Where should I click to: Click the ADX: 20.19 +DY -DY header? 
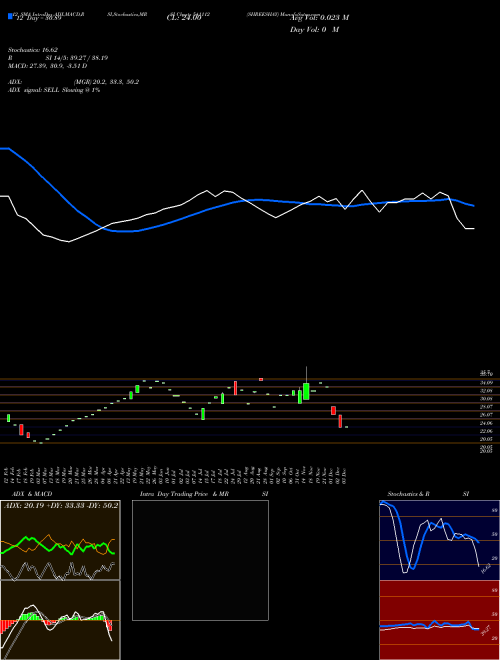point(61,506)
